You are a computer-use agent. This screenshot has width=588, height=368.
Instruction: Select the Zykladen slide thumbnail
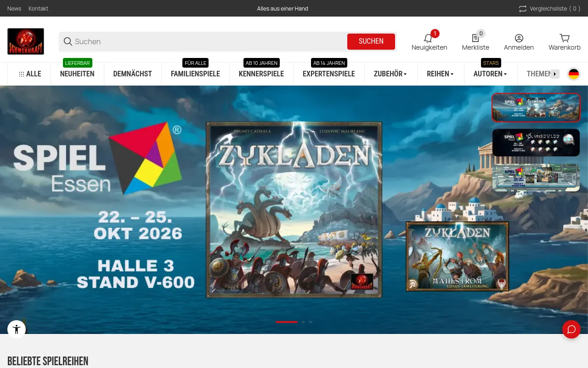tap(536, 108)
